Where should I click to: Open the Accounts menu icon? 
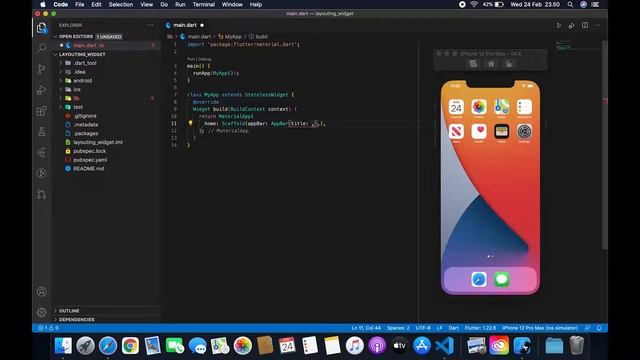pos(42,291)
